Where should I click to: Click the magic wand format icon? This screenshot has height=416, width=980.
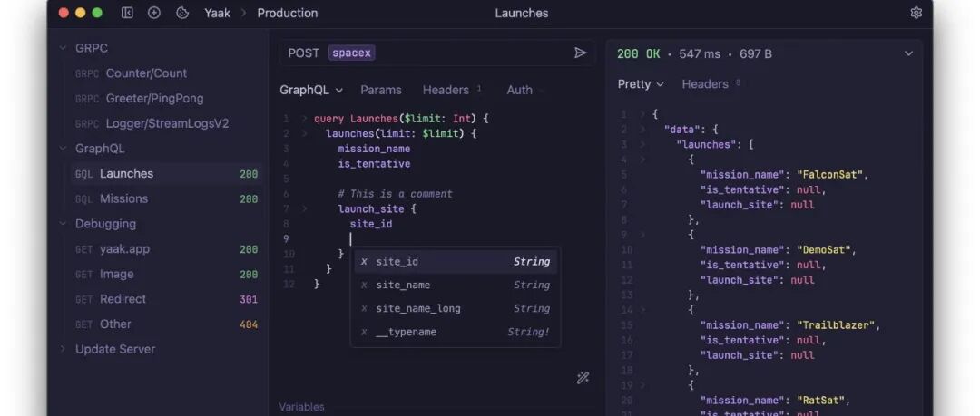point(583,378)
